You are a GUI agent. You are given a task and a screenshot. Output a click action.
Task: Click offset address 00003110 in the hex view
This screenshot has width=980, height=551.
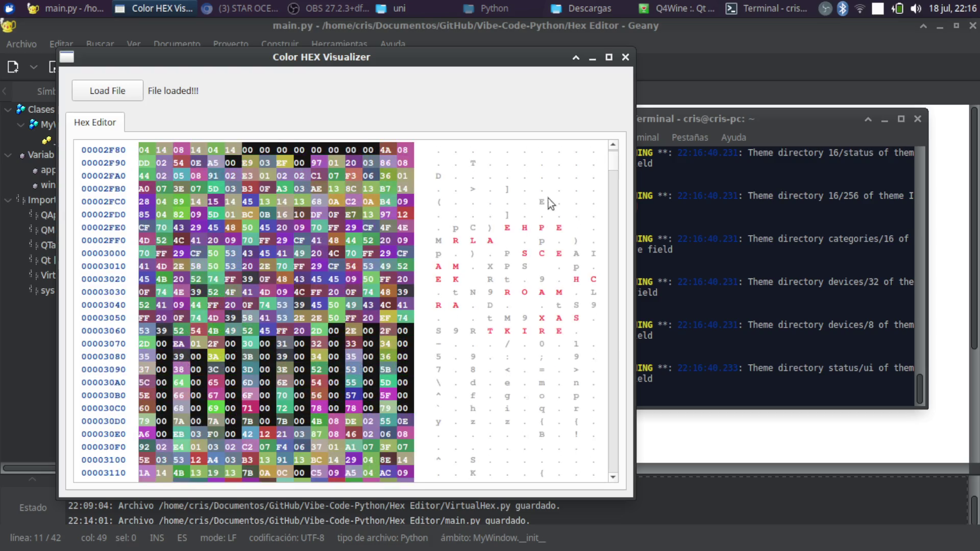(104, 472)
